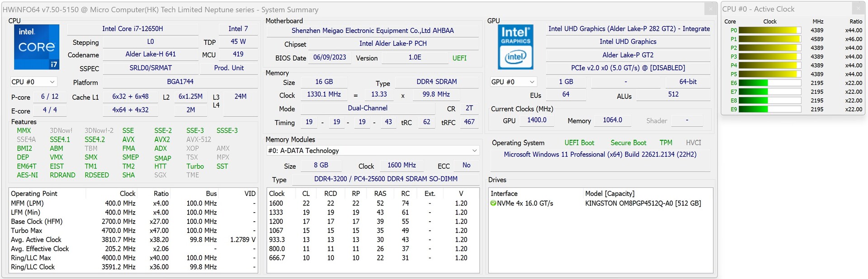Click the Intel Core i7-12650H name field
This screenshot has width=868, height=279.
coord(132,29)
